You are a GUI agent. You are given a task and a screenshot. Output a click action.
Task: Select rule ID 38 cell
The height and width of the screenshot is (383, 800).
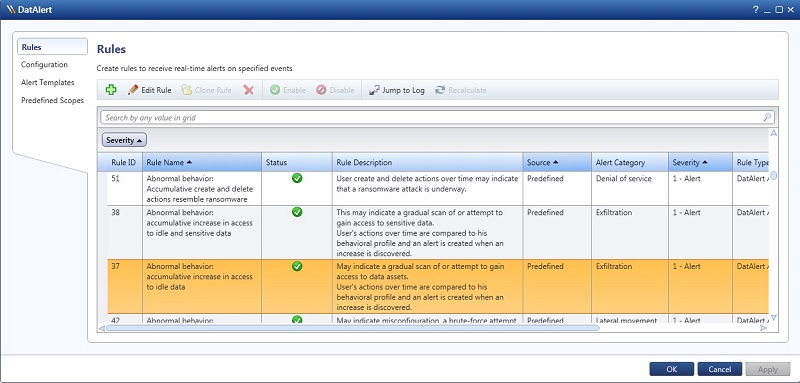click(x=125, y=233)
